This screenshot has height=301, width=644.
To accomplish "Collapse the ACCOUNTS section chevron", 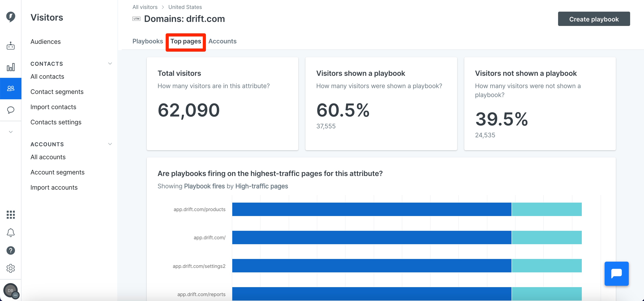I will point(110,144).
